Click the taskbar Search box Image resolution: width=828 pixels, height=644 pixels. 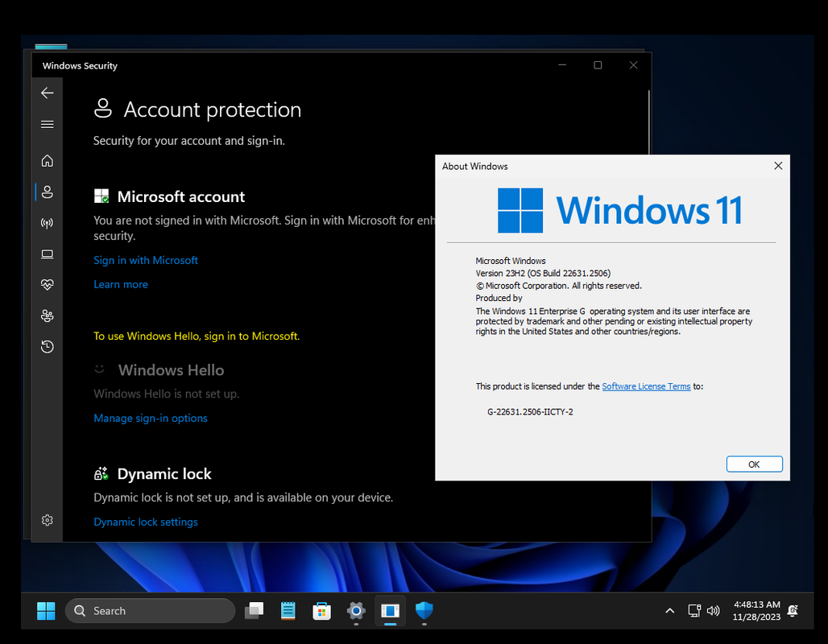tap(150, 611)
